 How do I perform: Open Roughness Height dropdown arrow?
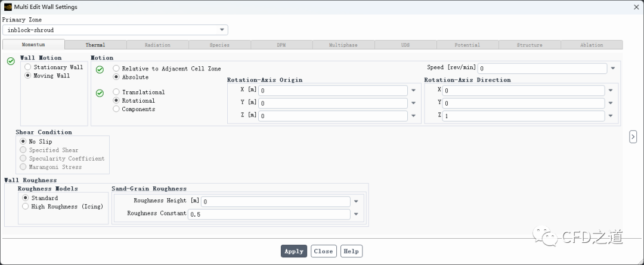[356, 201]
